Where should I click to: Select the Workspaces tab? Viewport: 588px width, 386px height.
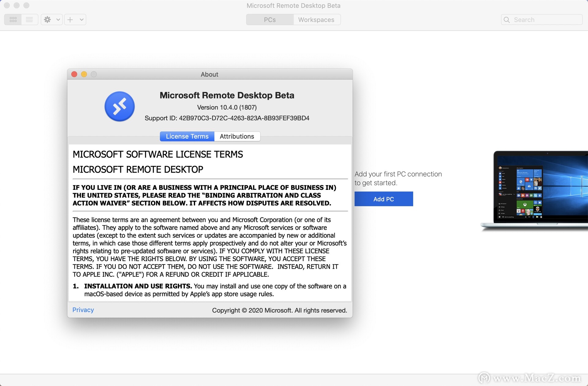(x=316, y=20)
